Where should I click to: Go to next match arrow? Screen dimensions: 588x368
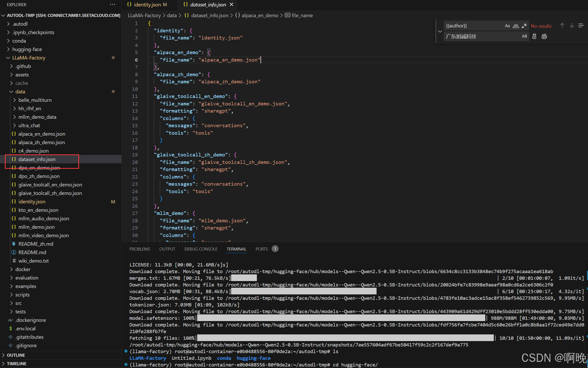point(572,26)
